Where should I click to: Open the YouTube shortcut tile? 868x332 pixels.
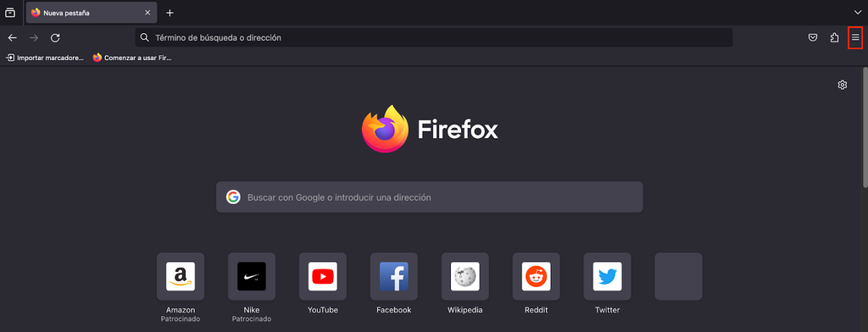(323, 277)
